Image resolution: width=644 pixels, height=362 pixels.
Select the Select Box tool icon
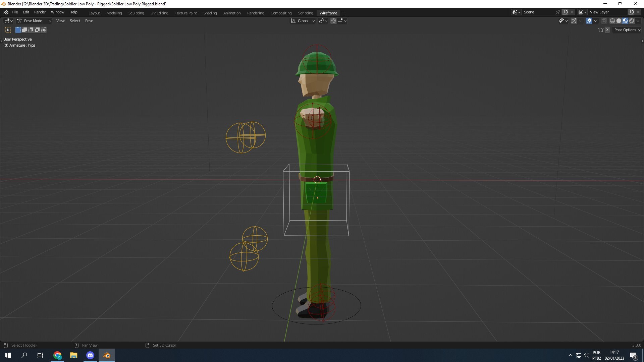(x=8, y=30)
